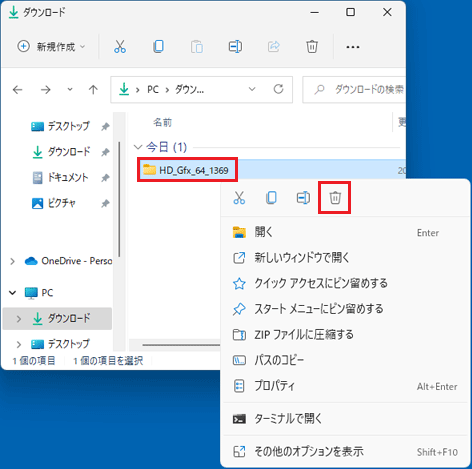The width and height of the screenshot is (472, 469).
Task: Click pin icon next to ドキュメント
Action: 105,178
